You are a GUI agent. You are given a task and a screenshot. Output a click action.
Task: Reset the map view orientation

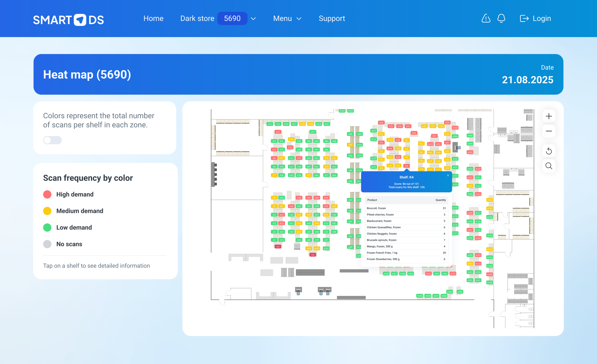pyautogui.click(x=549, y=151)
